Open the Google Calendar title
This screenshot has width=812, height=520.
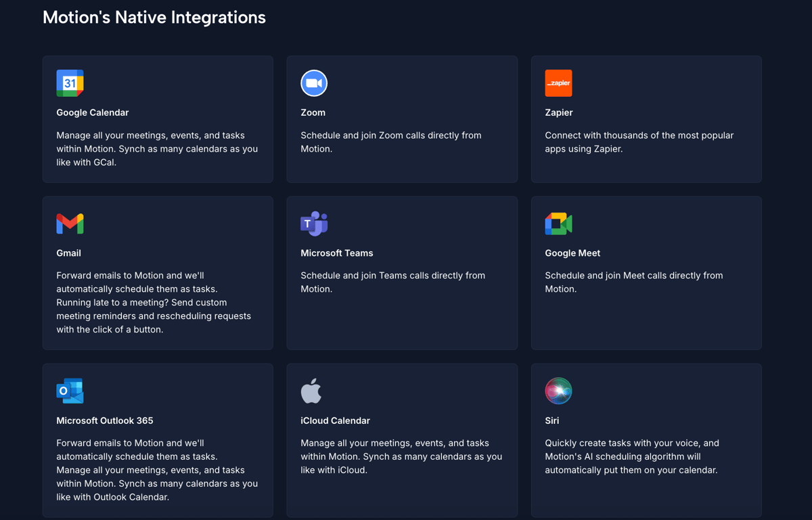coord(93,112)
